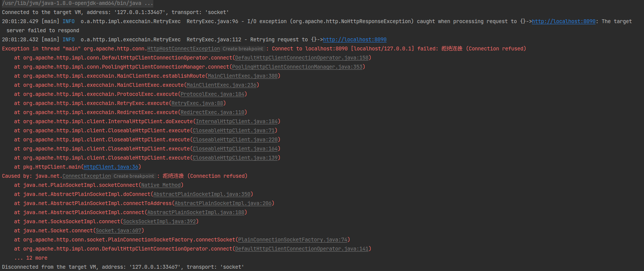The height and width of the screenshot is (271, 644).
Task: Click the Native Method link
Action: point(161,185)
